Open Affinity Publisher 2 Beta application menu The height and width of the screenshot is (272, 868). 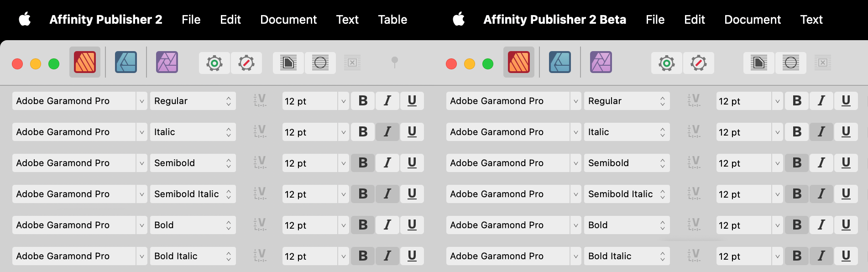click(x=554, y=20)
